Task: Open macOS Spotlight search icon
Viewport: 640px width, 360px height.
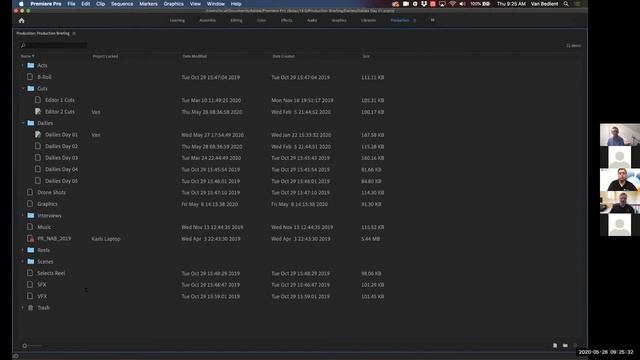Action: (566, 4)
